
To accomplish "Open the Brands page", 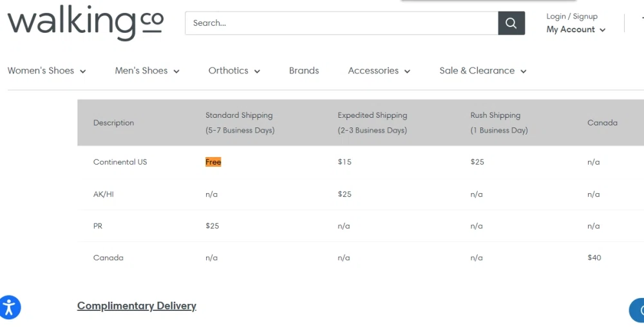I will (304, 71).
